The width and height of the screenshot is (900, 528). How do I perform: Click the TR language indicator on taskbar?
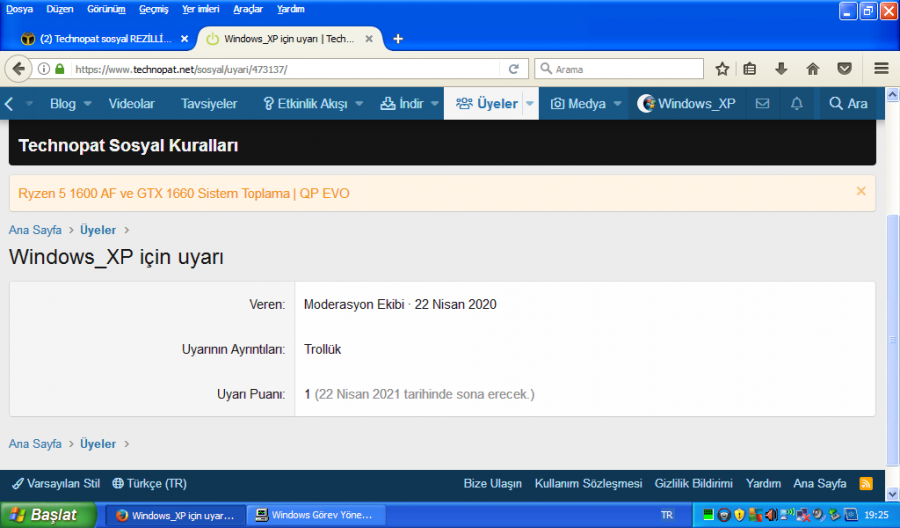pyautogui.click(x=666, y=515)
